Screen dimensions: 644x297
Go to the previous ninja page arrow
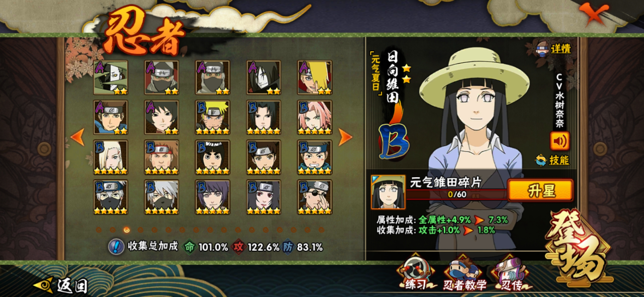(78, 137)
